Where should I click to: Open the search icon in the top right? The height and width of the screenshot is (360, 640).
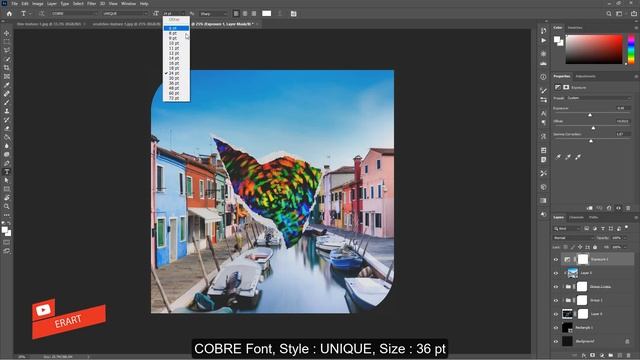pyautogui.click(x=609, y=13)
